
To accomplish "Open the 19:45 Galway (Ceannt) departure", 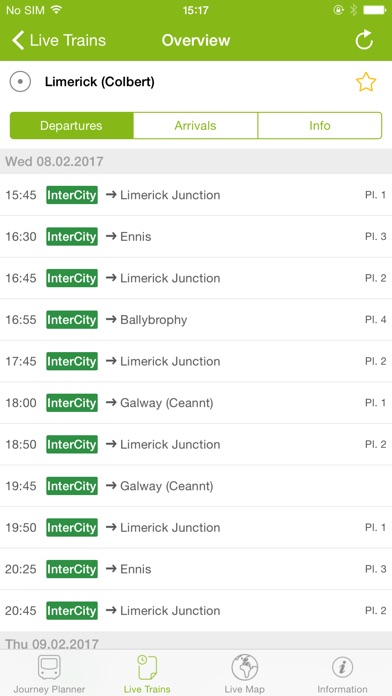I will click(196, 486).
